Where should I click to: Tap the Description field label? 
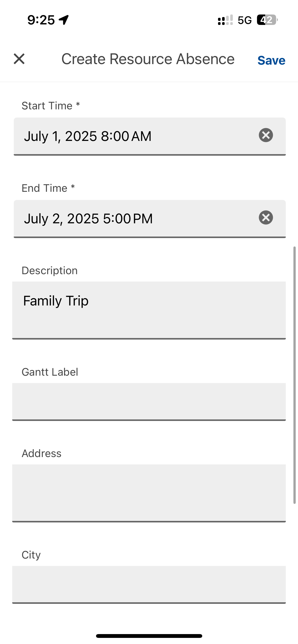coord(50,271)
